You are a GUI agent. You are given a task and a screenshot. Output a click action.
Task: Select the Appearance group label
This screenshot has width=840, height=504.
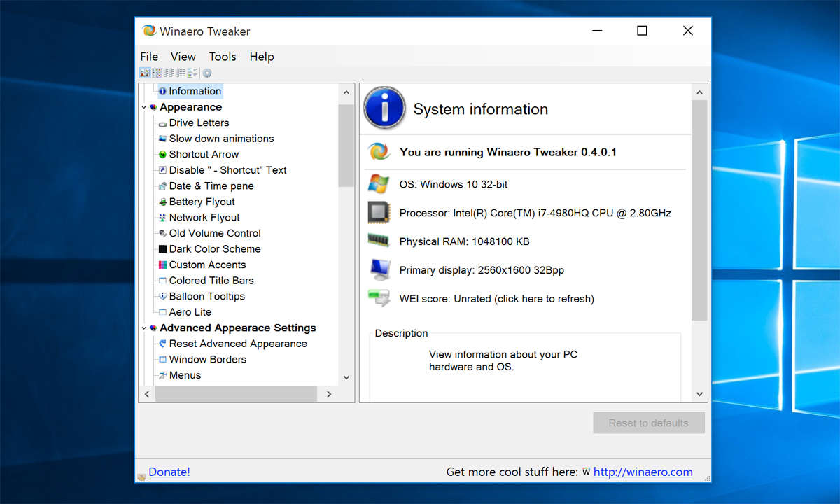tap(190, 107)
